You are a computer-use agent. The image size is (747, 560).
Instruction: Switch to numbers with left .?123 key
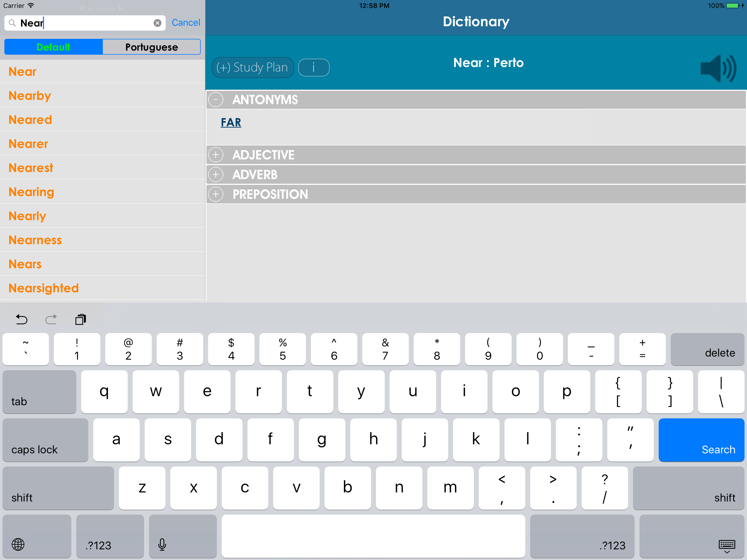click(110, 536)
